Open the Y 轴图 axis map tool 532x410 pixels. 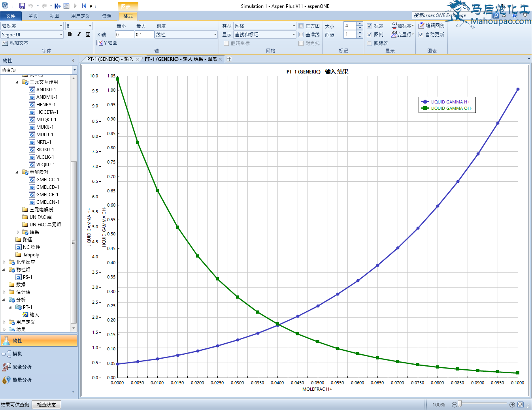point(107,43)
